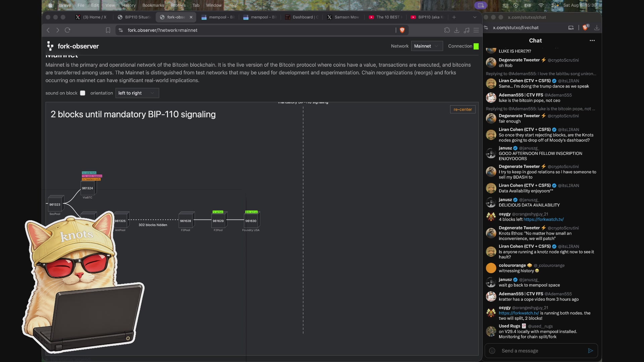
Task: Open the Brave hamburger menu
Action: tap(476, 30)
